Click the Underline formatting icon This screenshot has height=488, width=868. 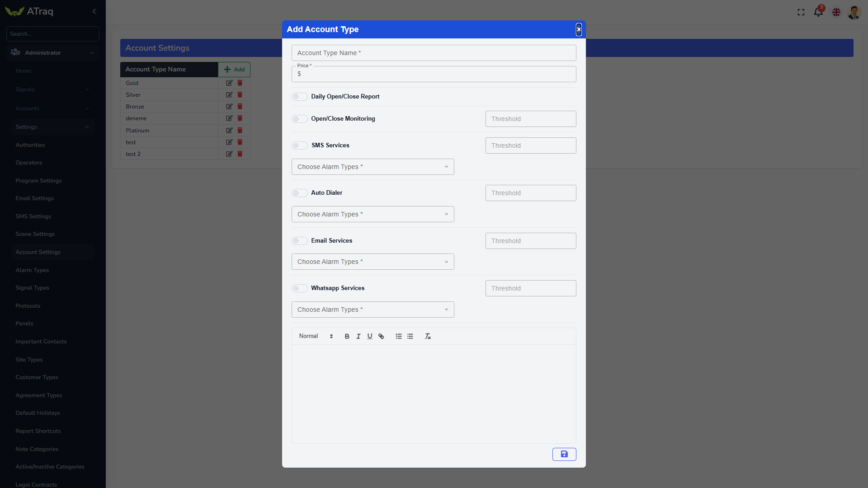tap(370, 336)
